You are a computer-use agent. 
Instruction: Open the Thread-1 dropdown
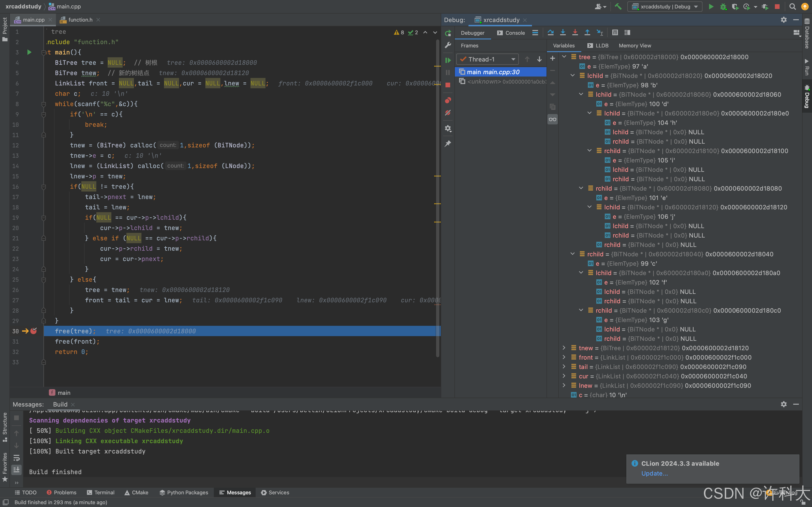[488, 59]
